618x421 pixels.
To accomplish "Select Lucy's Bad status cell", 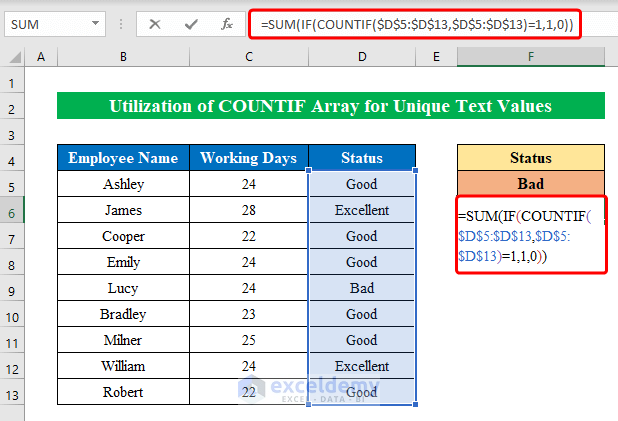I will (361, 288).
